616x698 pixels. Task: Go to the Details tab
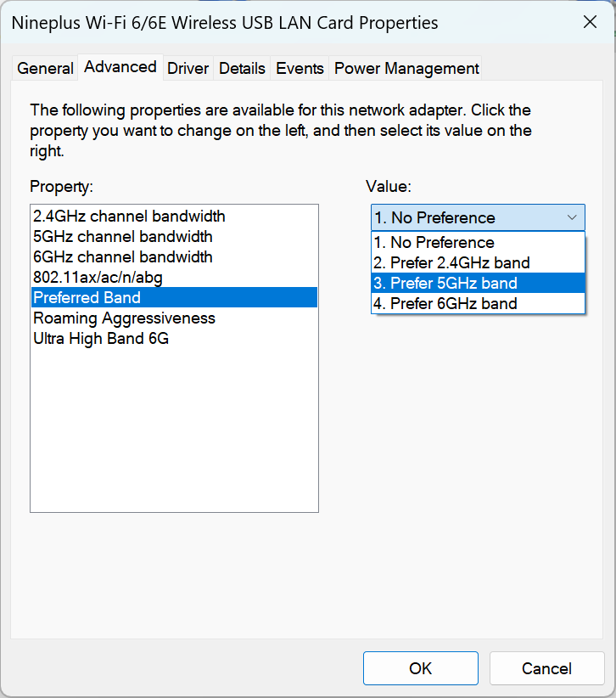click(x=242, y=69)
